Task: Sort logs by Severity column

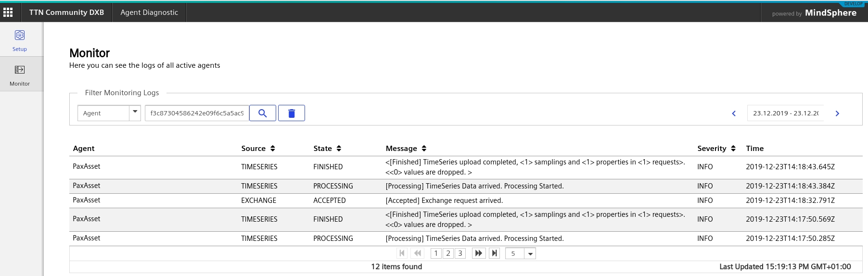Action: [733, 149]
